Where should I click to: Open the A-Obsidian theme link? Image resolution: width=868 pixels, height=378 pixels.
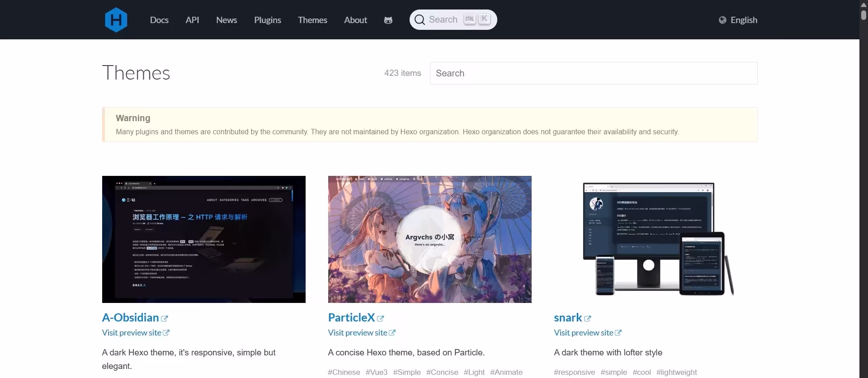pos(131,317)
